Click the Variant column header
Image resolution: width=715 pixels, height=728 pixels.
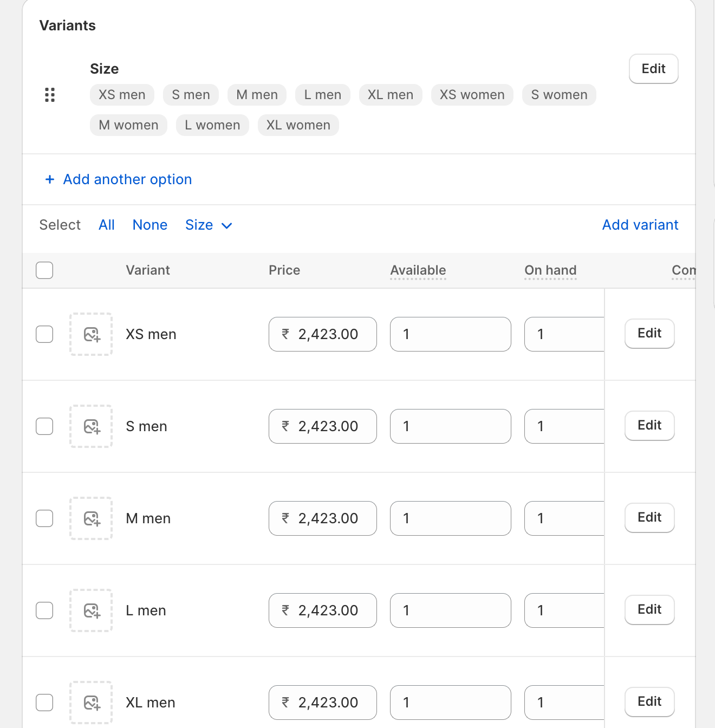[148, 270]
